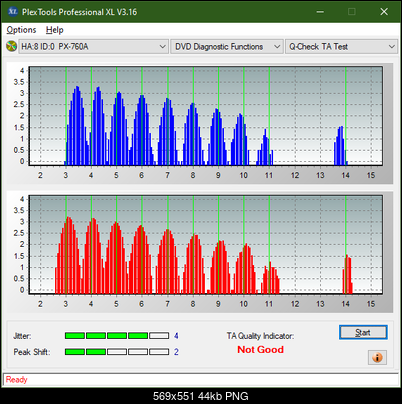402x404 pixels.
Task: Expand the DVD Diagnostic Functions dropdown
Action: coord(227,46)
